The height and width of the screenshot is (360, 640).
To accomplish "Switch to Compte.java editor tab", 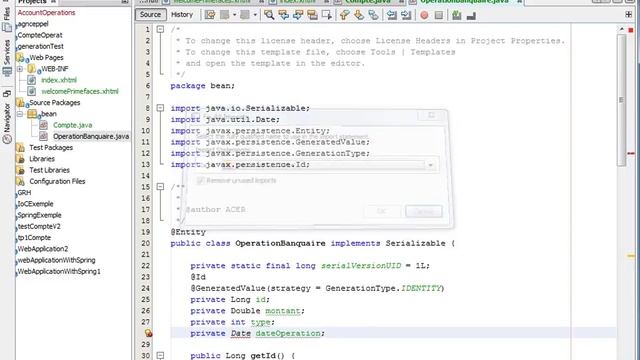I will [367, 2].
